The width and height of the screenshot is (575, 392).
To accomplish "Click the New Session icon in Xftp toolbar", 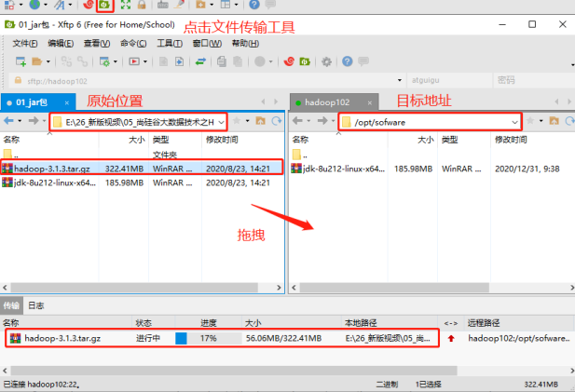I will click(21, 61).
